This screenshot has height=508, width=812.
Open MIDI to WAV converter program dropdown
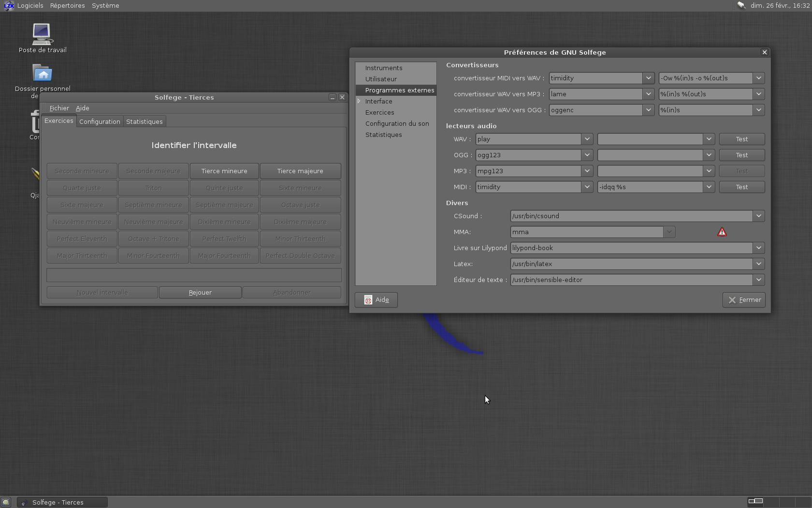coord(648,78)
